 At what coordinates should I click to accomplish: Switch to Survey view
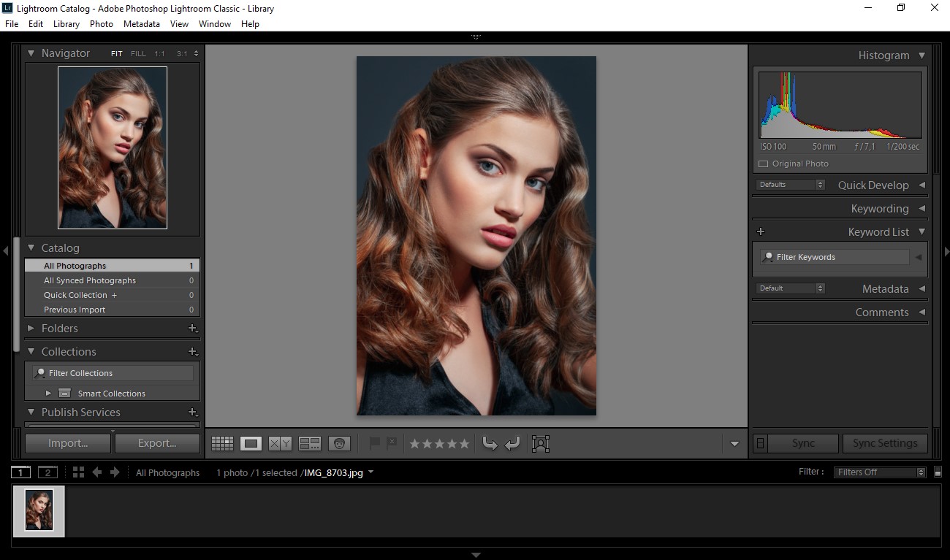309,443
